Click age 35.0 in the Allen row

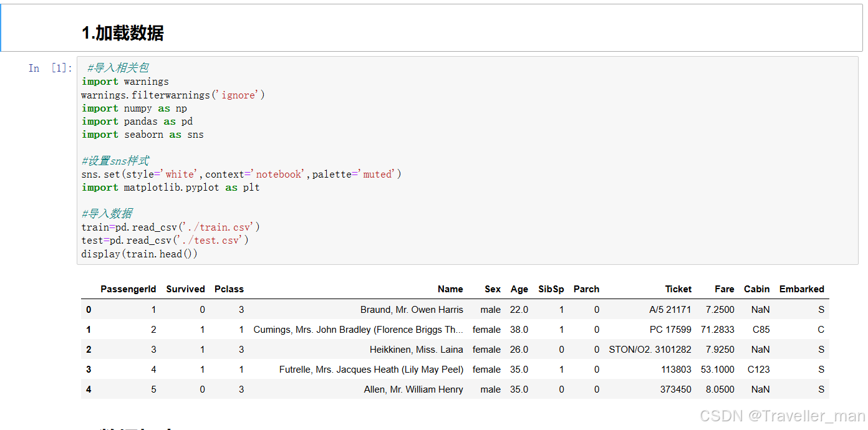click(x=519, y=389)
